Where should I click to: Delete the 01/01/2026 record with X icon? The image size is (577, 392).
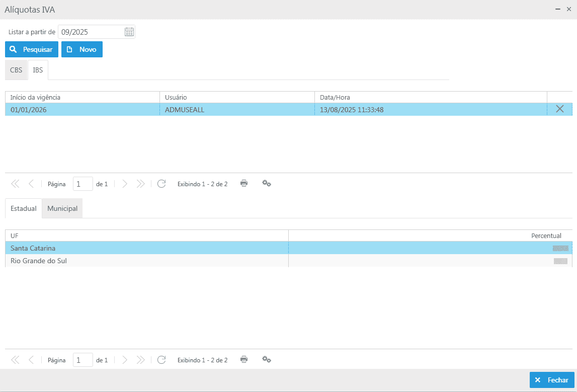[559, 109]
